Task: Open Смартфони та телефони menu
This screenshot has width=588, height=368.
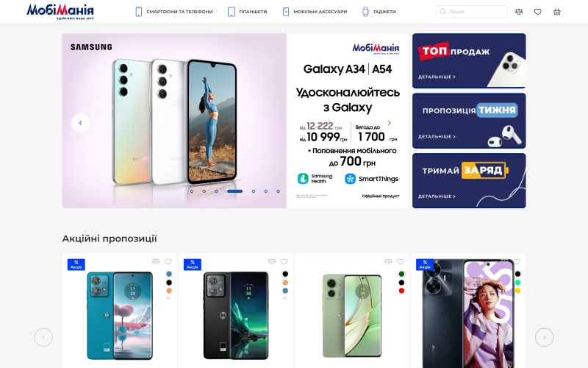Action: click(174, 12)
